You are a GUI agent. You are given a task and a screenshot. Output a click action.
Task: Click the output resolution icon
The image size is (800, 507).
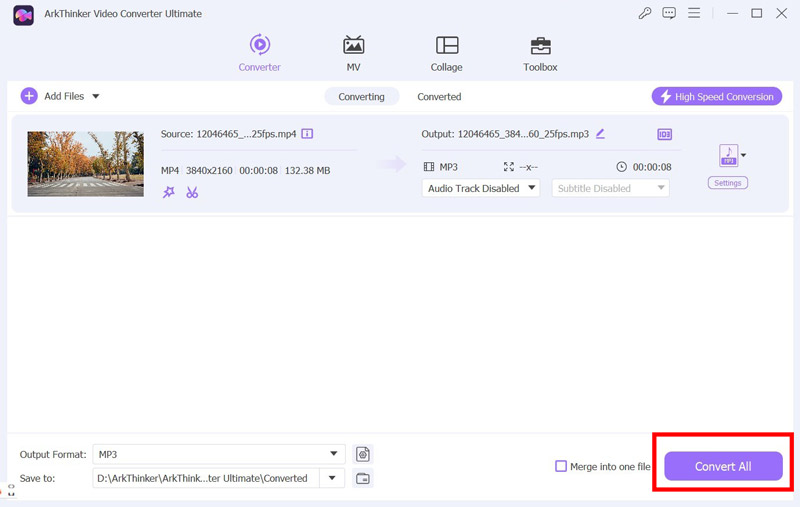pos(509,167)
